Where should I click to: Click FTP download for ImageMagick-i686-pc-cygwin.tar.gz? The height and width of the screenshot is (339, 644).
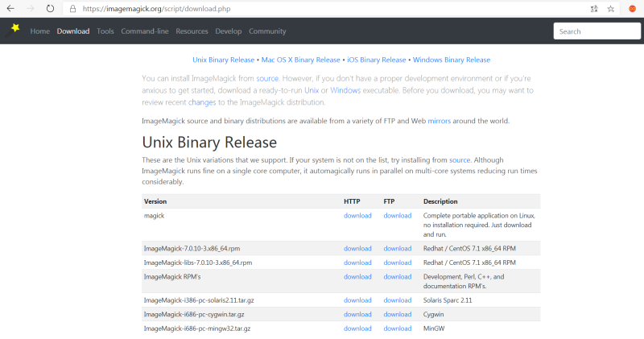tap(397, 314)
